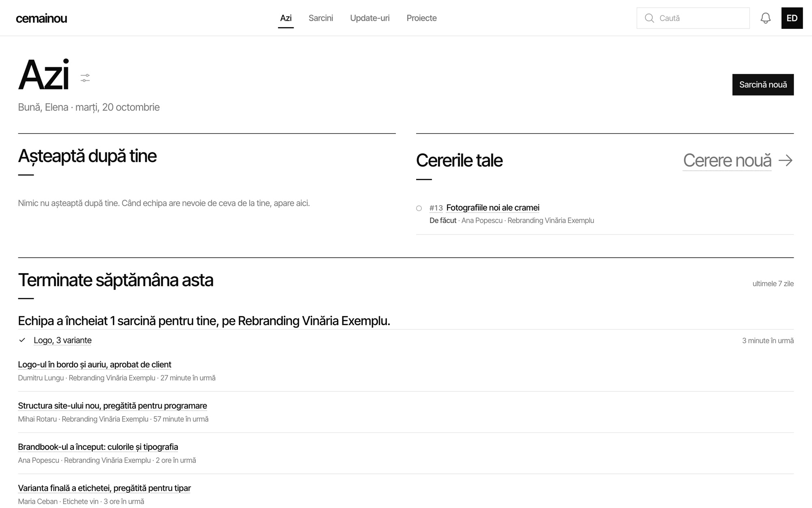Open the Update-uri tab
This screenshot has height=508, width=812.
(x=370, y=18)
